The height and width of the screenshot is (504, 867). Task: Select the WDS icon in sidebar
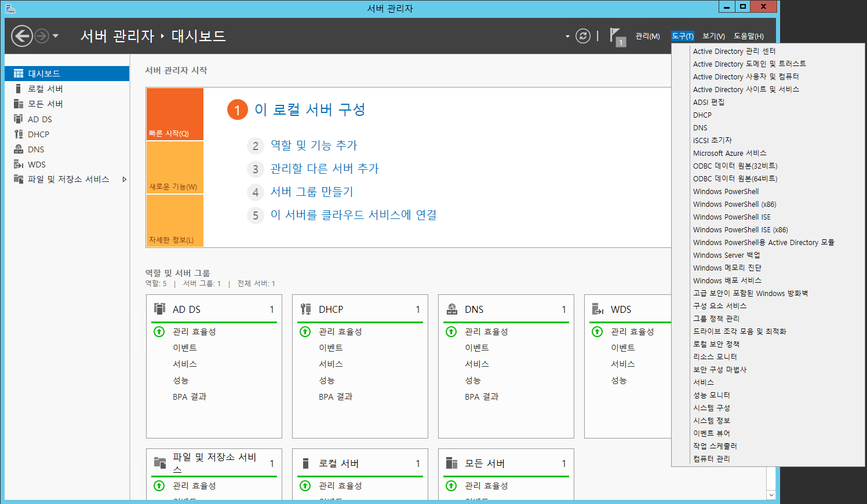click(19, 165)
